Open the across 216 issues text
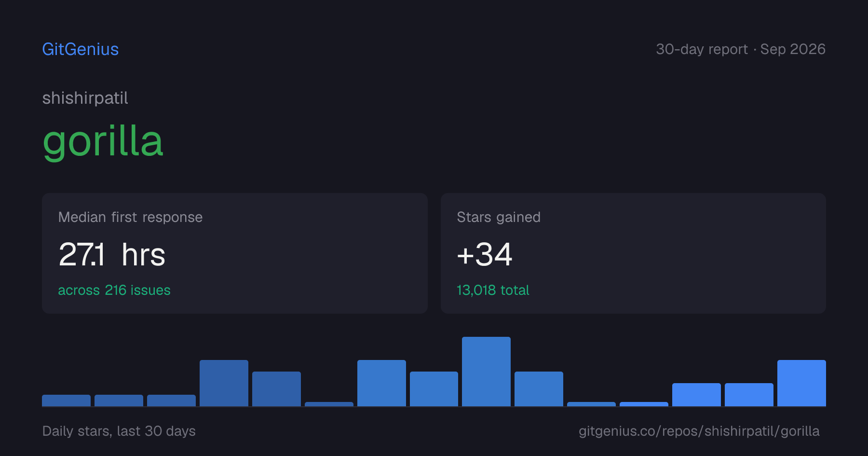 [x=114, y=290]
